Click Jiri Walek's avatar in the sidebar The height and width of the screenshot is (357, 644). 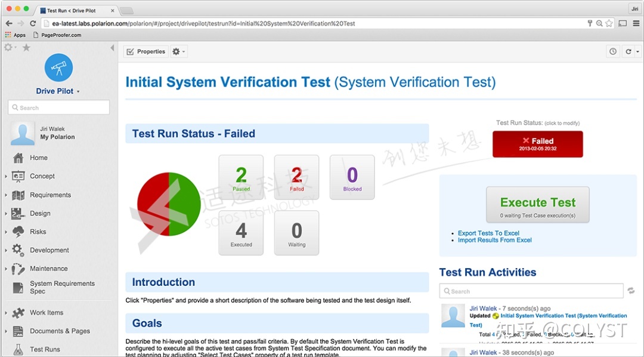[x=22, y=133]
